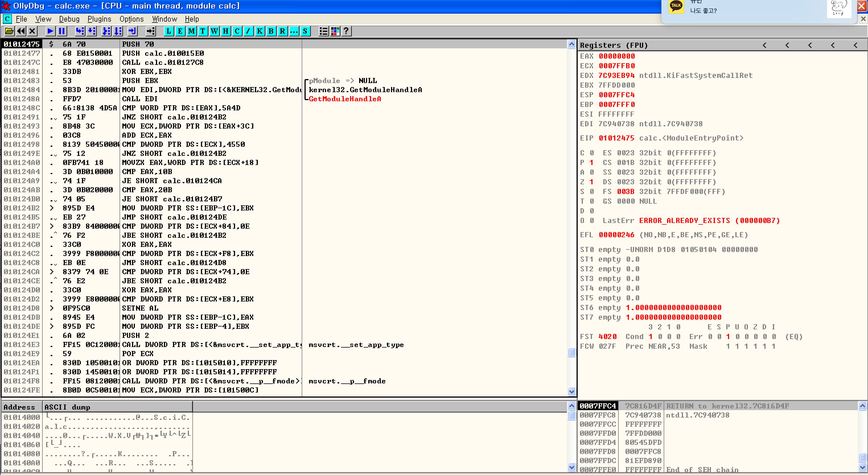This screenshot has width=868, height=475.
Task: Click the Run program play button
Action: (50, 31)
